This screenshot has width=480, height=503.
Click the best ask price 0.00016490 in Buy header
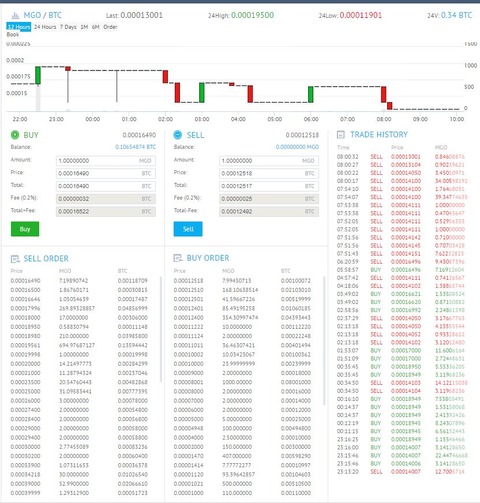pos(139,135)
